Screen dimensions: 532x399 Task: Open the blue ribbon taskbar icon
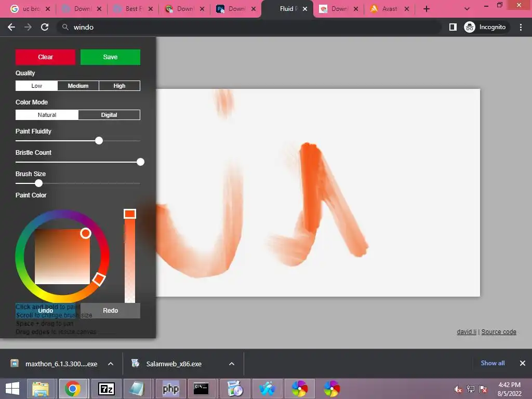point(268,389)
